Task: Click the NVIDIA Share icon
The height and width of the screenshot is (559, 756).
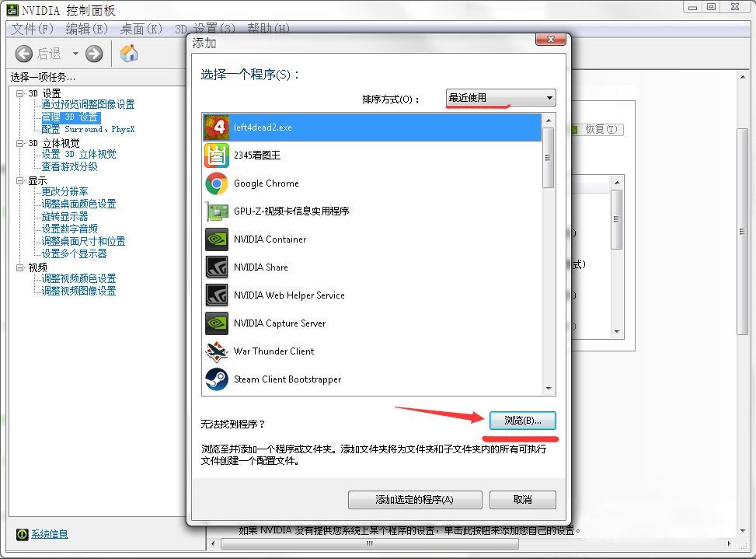Action: click(216, 267)
